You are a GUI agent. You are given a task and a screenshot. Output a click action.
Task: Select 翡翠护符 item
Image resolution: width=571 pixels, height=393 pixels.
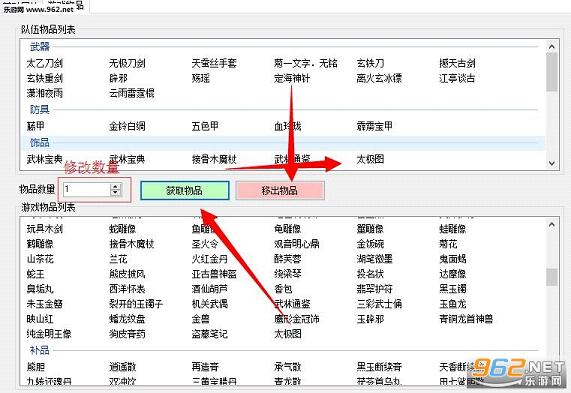tap(375, 289)
